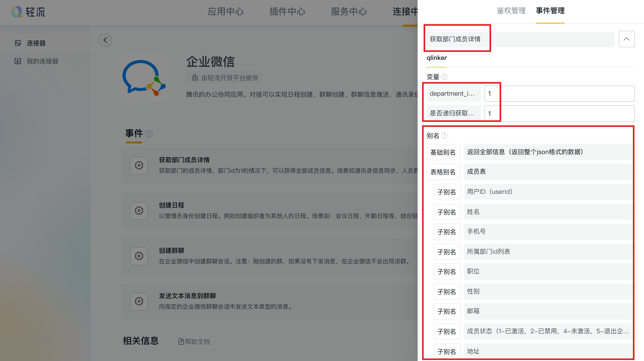Click the 是否递归获取... variable label

(x=454, y=114)
